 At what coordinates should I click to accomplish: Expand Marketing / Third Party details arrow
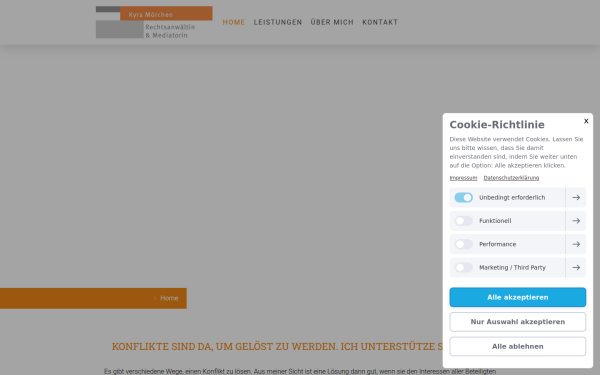[x=576, y=267]
